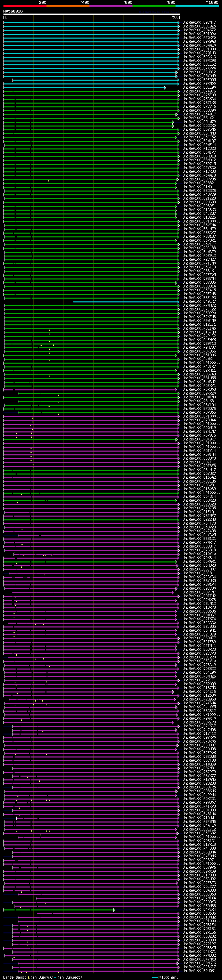Open hit UniRef100_Q49LX7
Image resolution: width=222 pixels, height=980 pixels.
[x=199, y=301]
